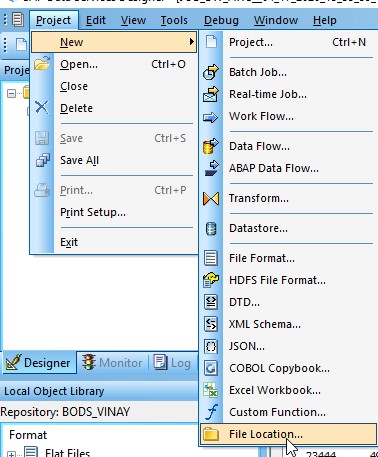Click the COBOL Copybook icon
Screen dimensions: 378x457
tap(211, 368)
